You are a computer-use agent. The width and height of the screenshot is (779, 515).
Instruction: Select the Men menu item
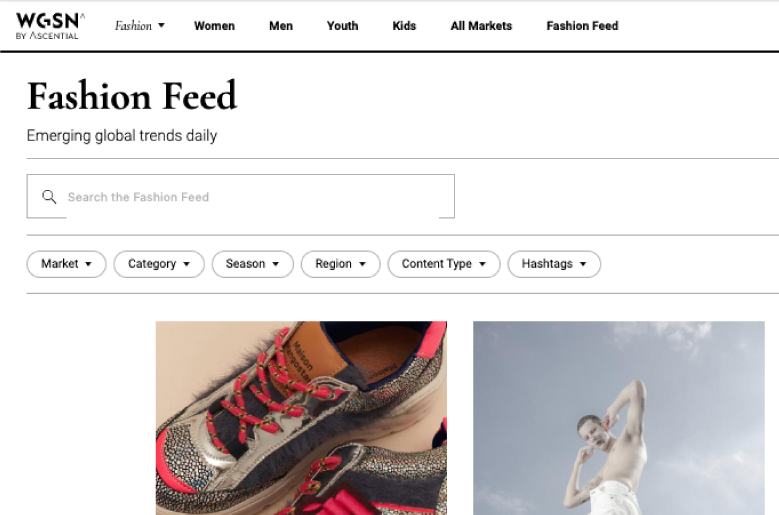[281, 26]
